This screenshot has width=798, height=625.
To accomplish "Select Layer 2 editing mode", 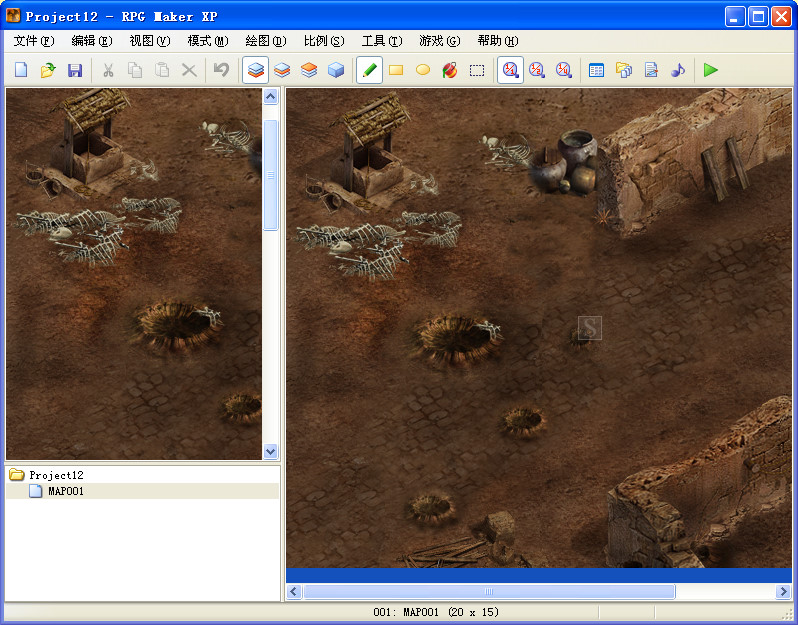I will [282, 70].
